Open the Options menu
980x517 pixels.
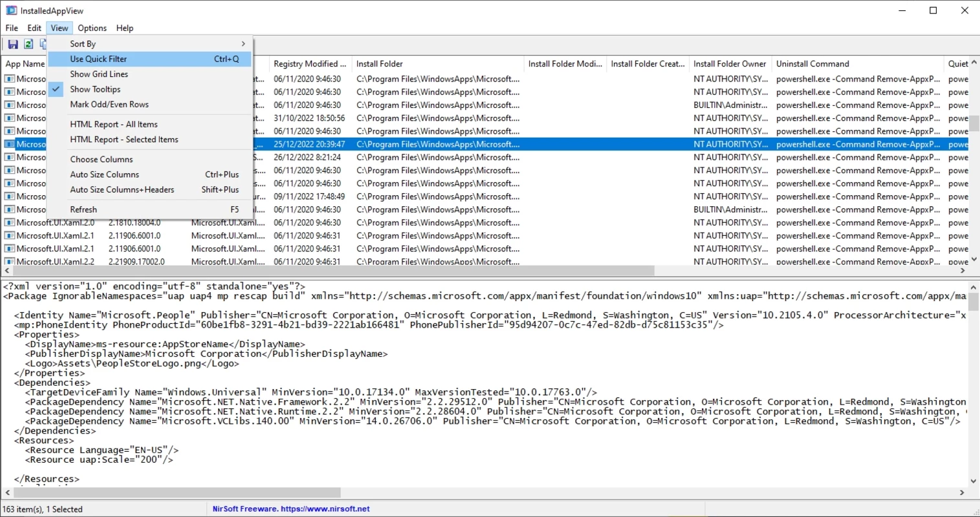tap(93, 28)
